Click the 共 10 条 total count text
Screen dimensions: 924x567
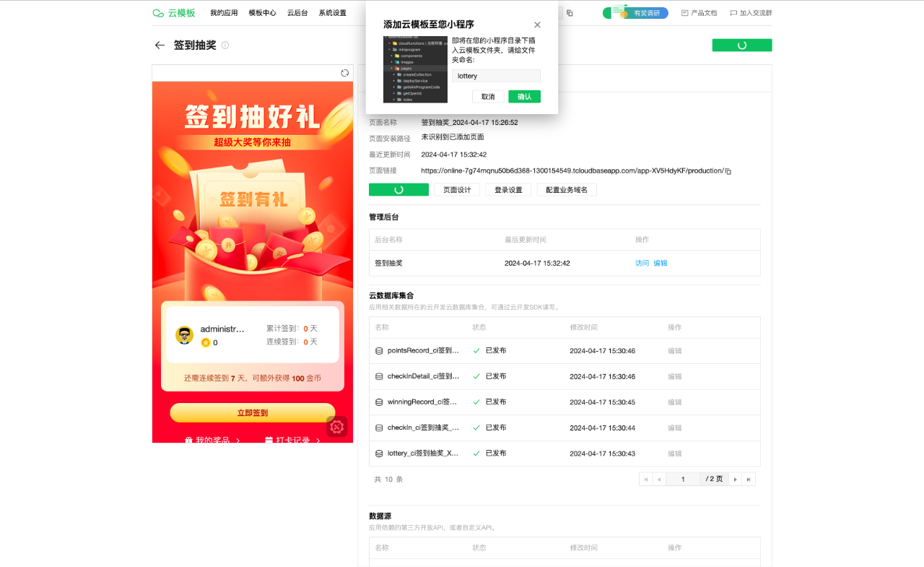388,480
